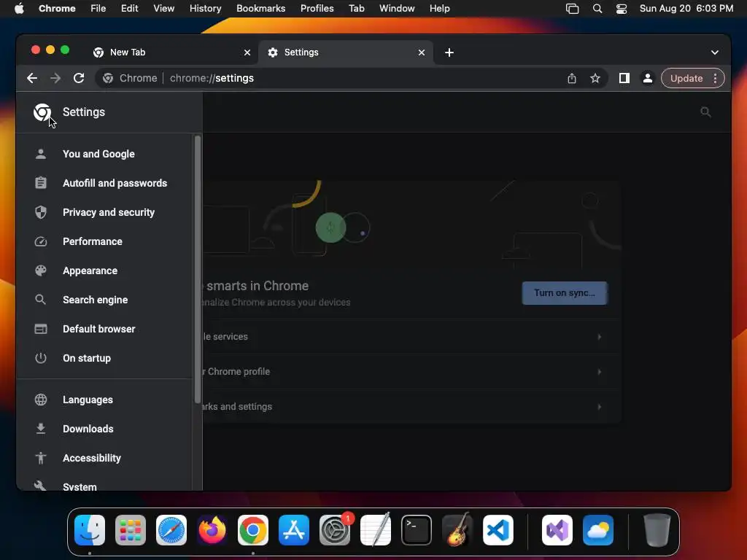Image resolution: width=747 pixels, height=560 pixels.
Task: Close the New Tab tab
Action: [247, 52]
